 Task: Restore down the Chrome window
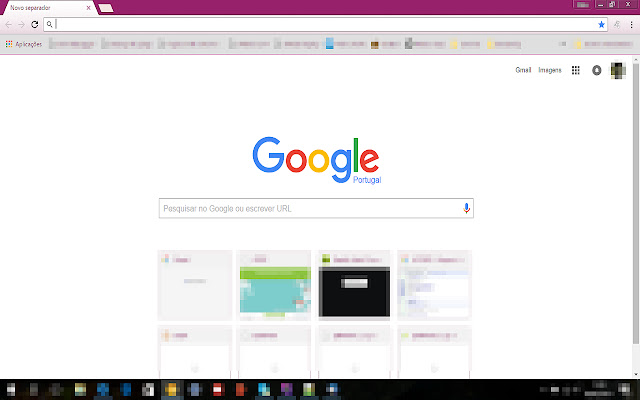pos(611,4)
